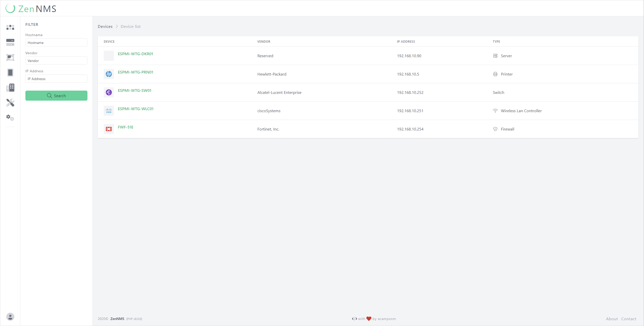Select the IP 192.168.10.252 cell
This screenshot has width=644, height=326.
point(410,92)
